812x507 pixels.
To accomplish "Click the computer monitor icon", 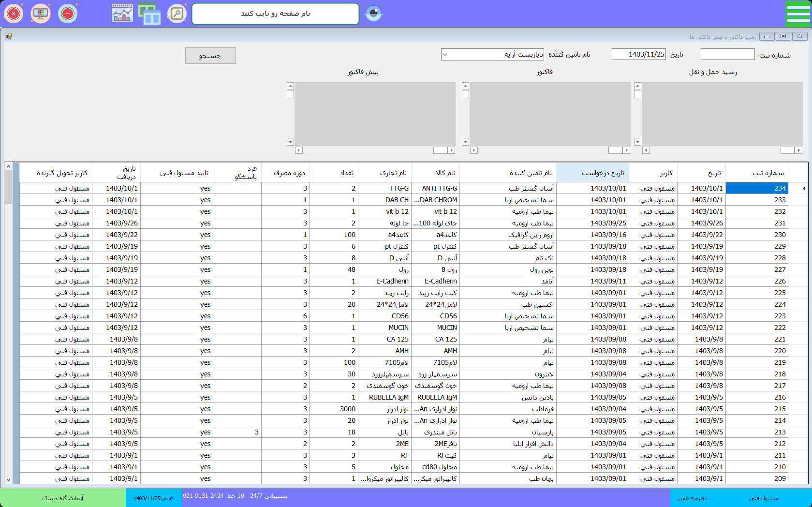I will click(x=41, y=14).
